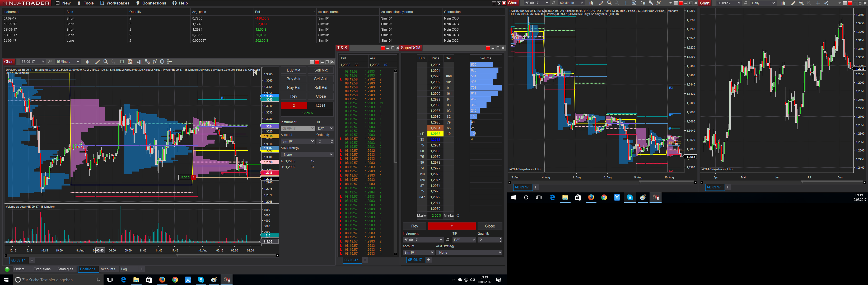Click Rev button in SuperDOM panel
868x285 pixels.
point(414,226)
